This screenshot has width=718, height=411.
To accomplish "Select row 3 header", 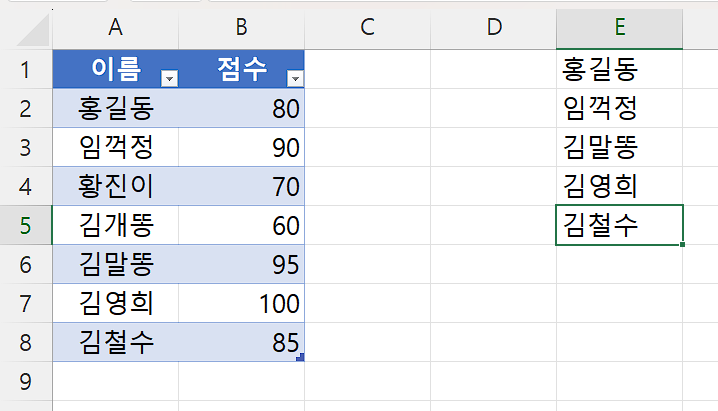I will point(26,147).
